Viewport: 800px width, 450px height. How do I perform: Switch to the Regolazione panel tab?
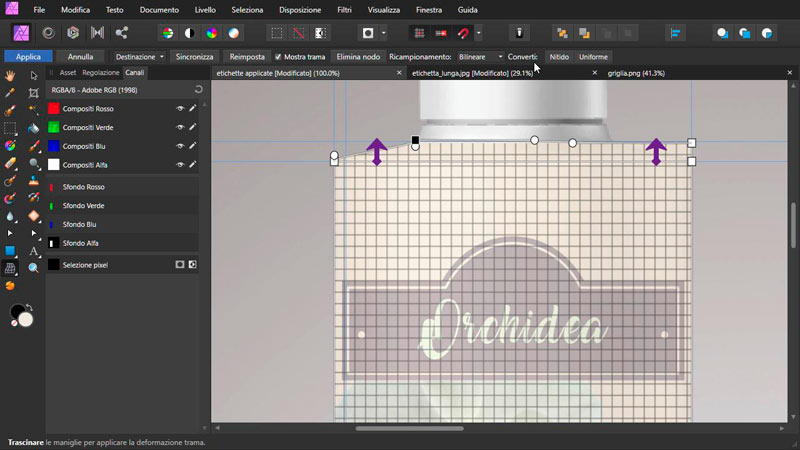coord(101,72)
